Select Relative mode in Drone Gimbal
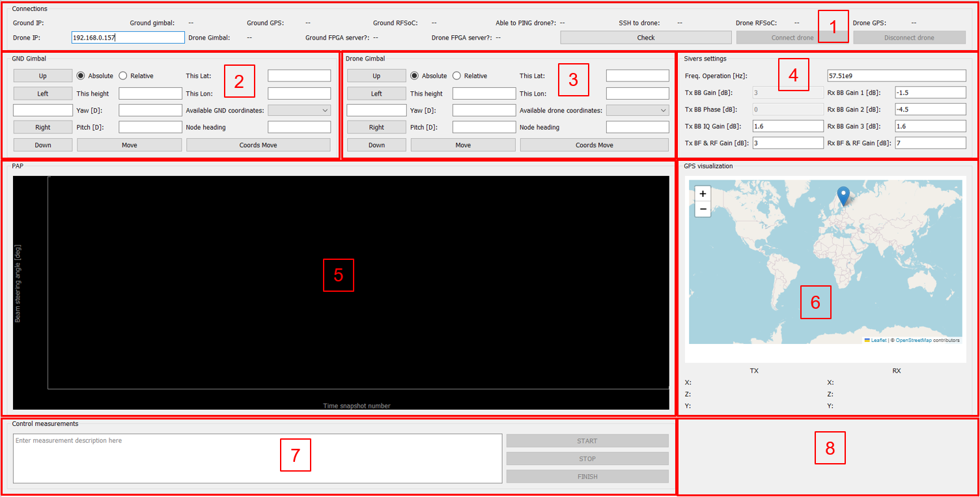This screenshot has height=497, width=980. (x=456, y=76)
